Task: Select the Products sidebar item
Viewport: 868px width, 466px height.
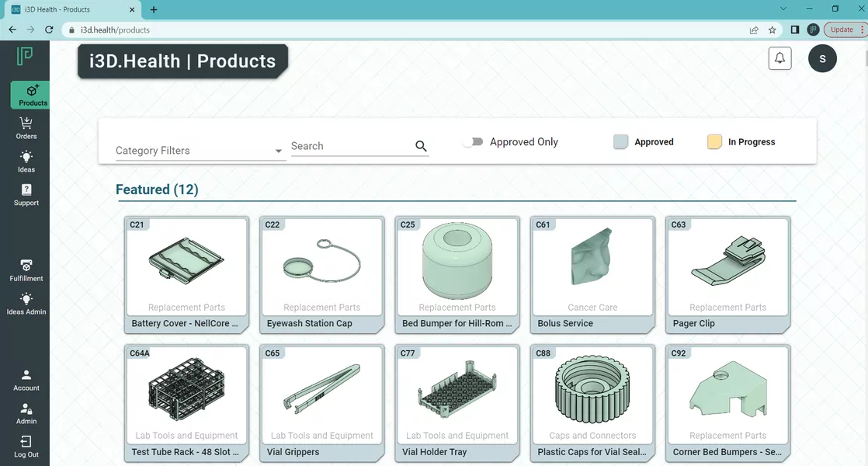Action: point(30,96)
